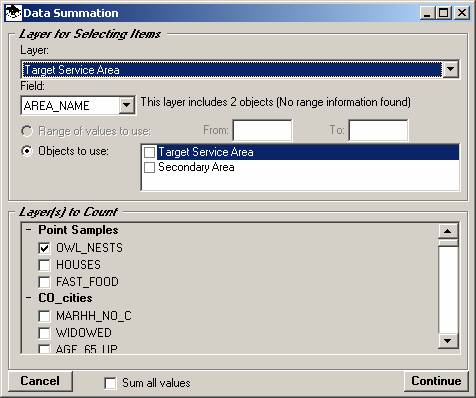
Task: Uncheck the OWL_NESTS layer checkbox
Action: click(x=44, y=248)
